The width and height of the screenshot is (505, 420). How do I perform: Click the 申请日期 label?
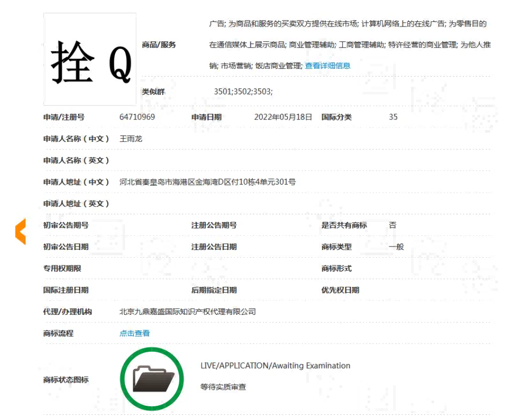coord(206,117)
